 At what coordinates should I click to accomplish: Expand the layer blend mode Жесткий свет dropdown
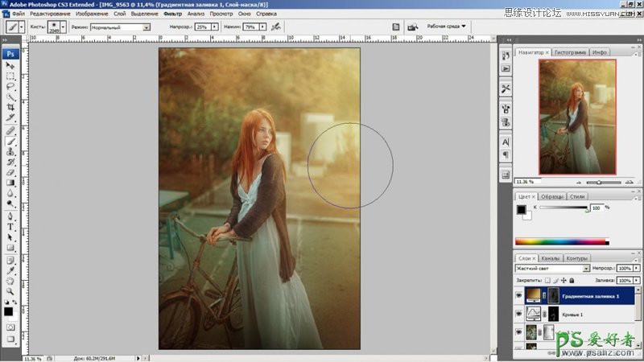[x=552, y=268]
